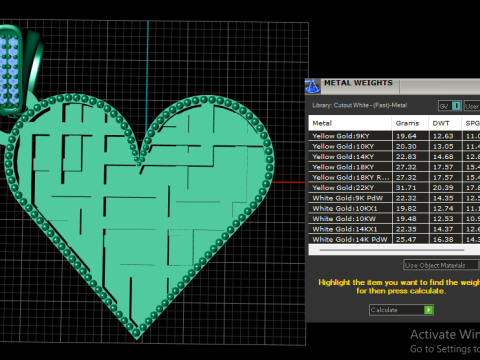Image resolution: width=480 pixels, height=360 pixels.
Task: Click the green Calculate arrow icon
Action: point(429,310)
